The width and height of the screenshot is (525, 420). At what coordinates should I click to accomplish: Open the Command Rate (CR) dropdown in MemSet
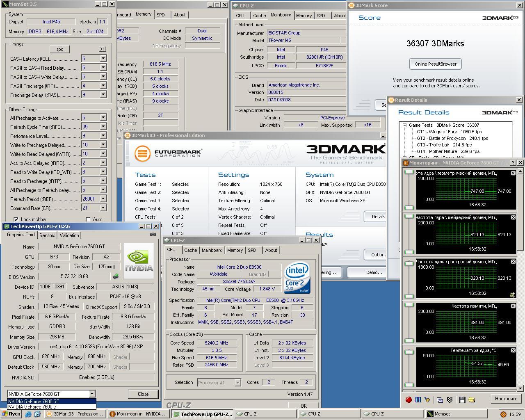103,208
